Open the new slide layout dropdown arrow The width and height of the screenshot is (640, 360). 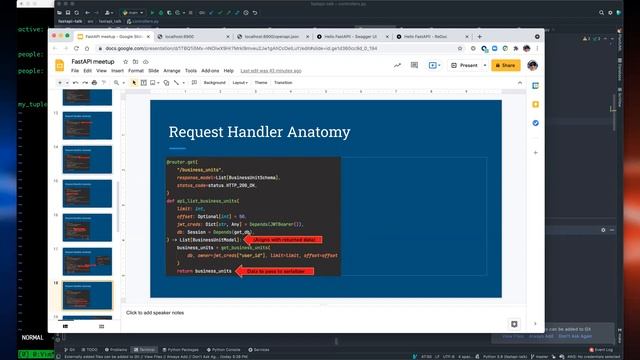point(67,83)
